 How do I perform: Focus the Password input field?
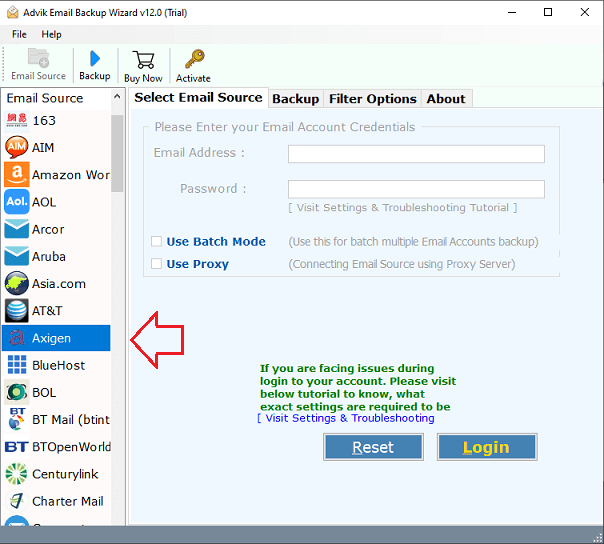pyautogui.click(x=416, y=189)
